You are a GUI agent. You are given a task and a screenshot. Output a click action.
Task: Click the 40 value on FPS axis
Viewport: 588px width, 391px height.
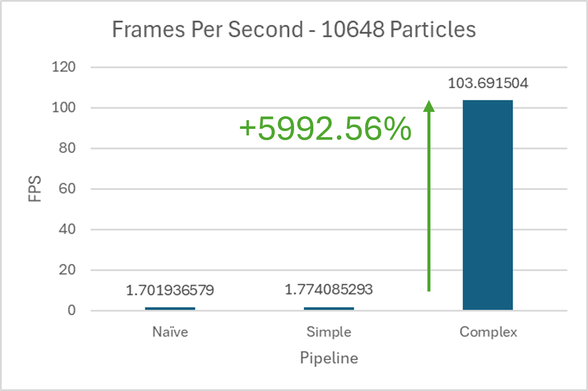point(67,229)
